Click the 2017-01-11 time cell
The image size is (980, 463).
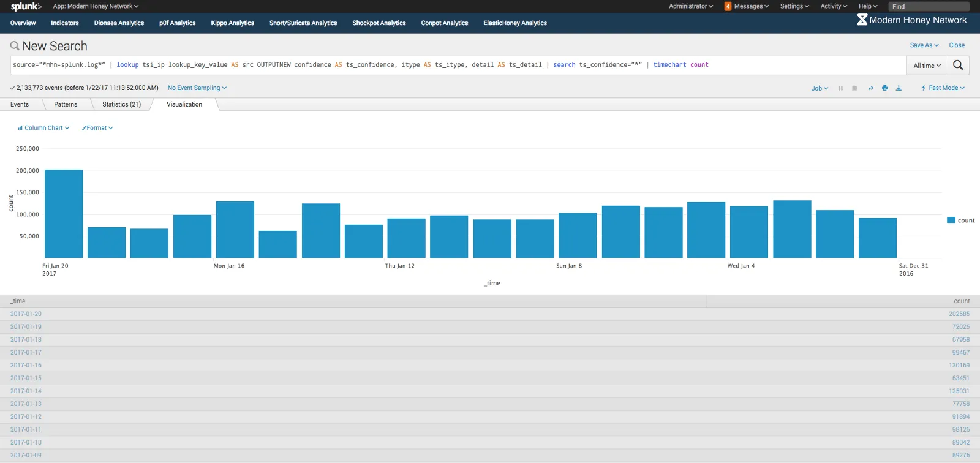26,430
